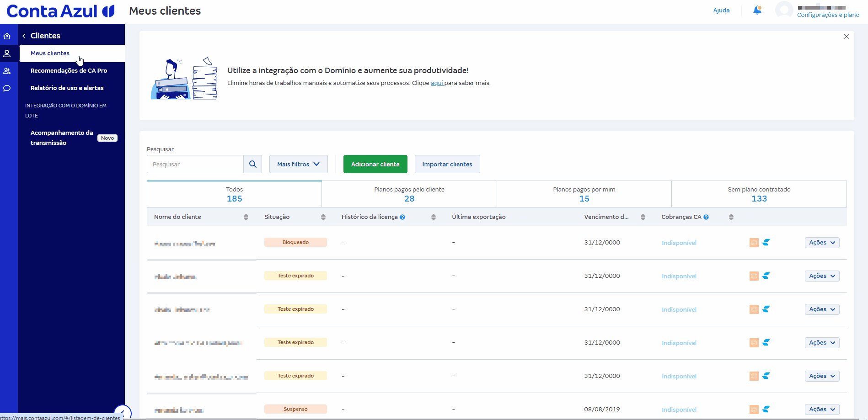This screenshot has width=868, height=420.
Task: Sort by Nome do cliente column arrows
Action: coord(246,217)
